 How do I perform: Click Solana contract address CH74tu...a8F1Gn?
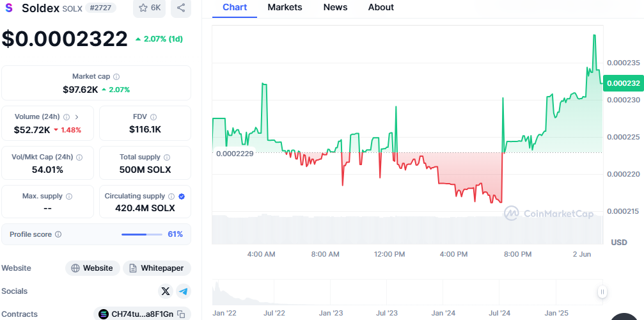(x=142, y=314)
